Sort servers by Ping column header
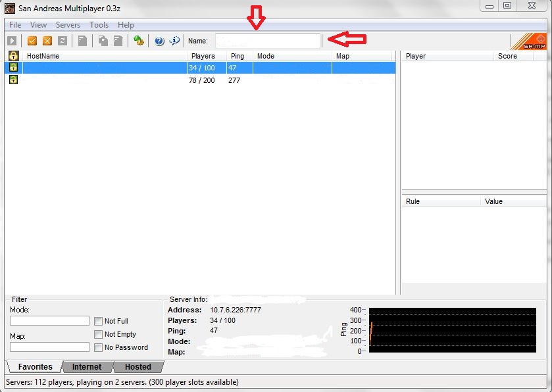This screenshot has width=552, height=392. coord(239,56)
